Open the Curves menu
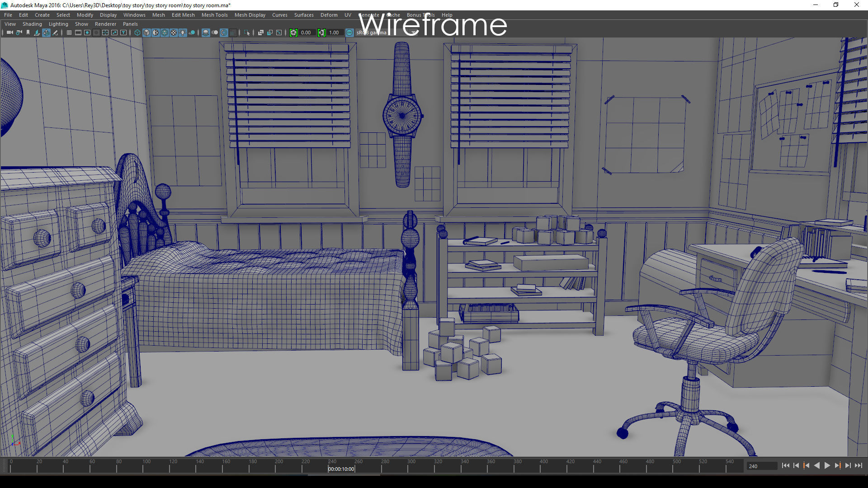Viewport: 868px width, 488px height. click(x=280, y=15)
